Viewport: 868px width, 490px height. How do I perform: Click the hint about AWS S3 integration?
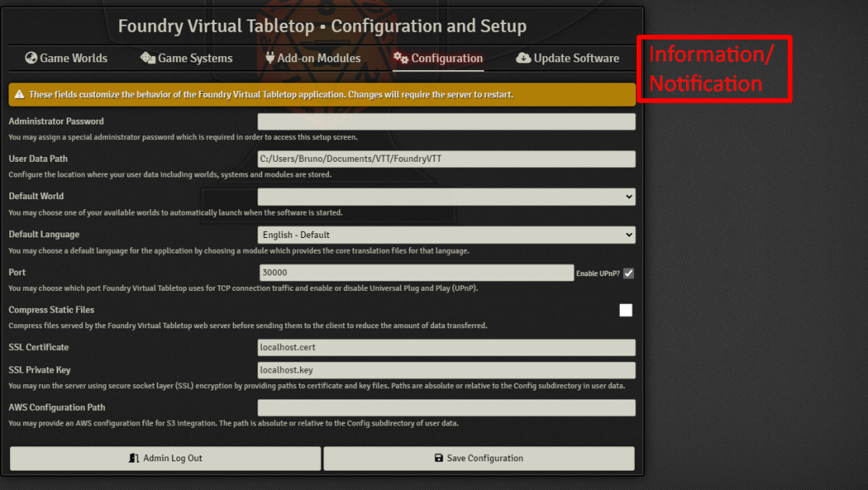[x=233, y=424]
